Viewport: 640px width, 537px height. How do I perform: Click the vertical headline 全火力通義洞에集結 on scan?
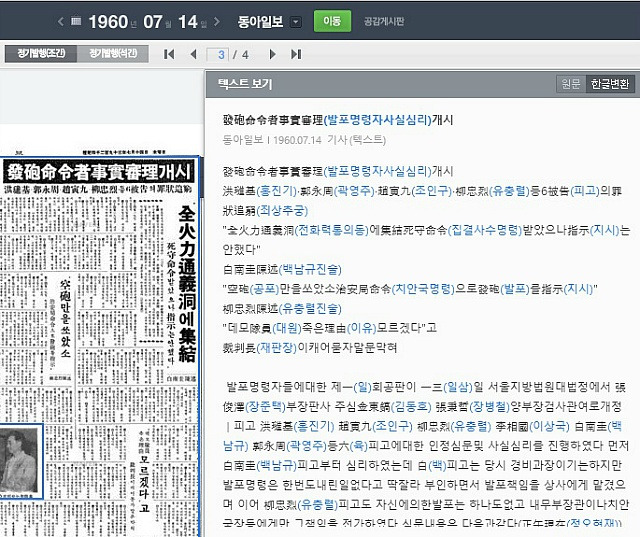187,284
